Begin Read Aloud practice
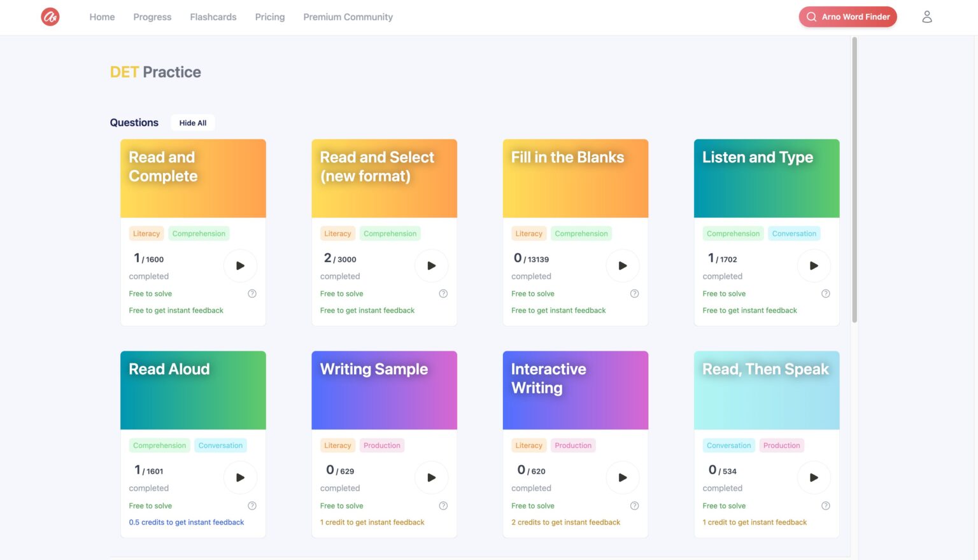 click(240, 477)
